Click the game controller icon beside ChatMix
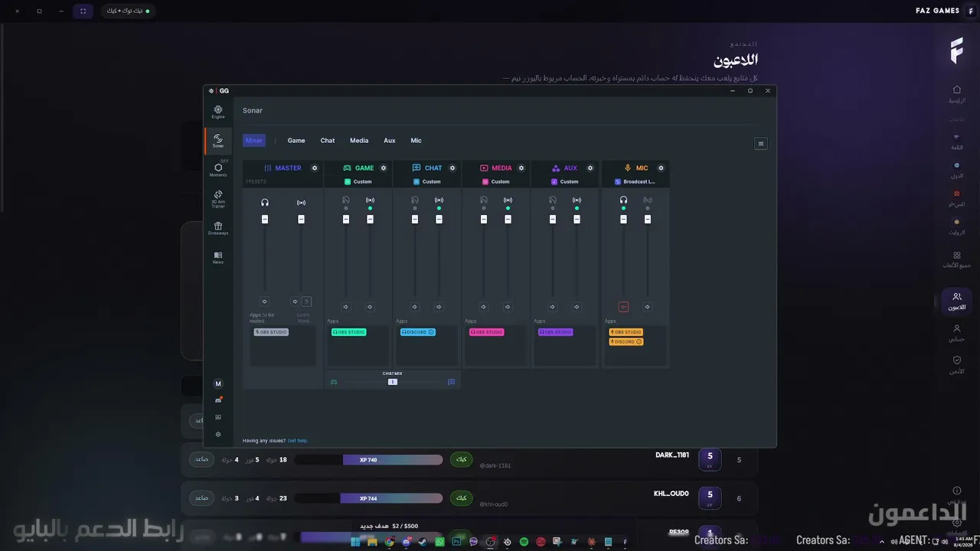This screenshot has width=980, height=551. [x=334, y=382]
